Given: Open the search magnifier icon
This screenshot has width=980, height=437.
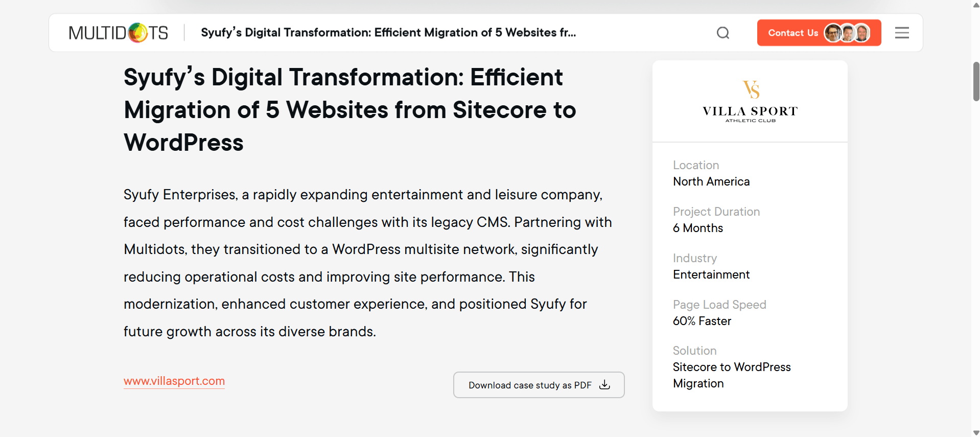Looking at the screenshot, I should 723,33.
